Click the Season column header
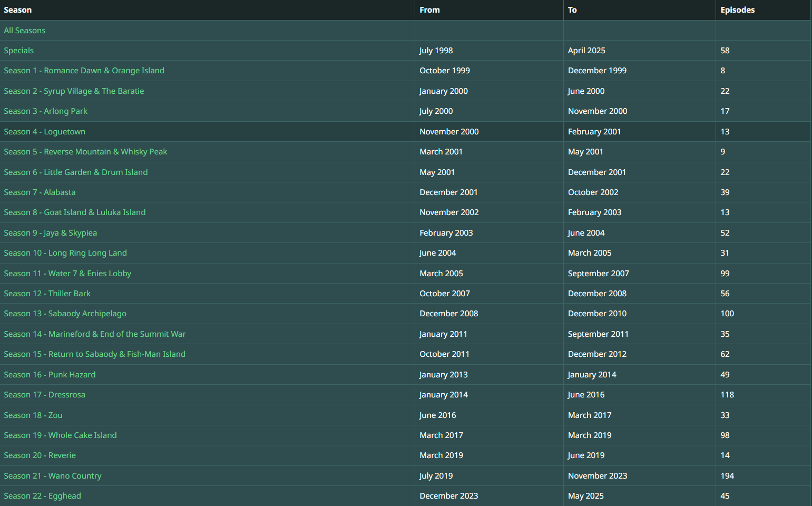 pyautogui.click(x=18, y=10)
